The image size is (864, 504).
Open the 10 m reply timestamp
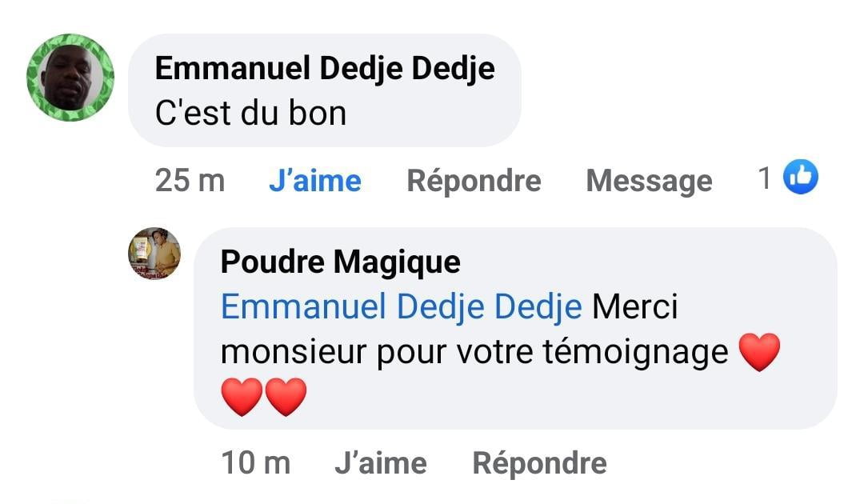pyautogui.click(x=255, y=463)
